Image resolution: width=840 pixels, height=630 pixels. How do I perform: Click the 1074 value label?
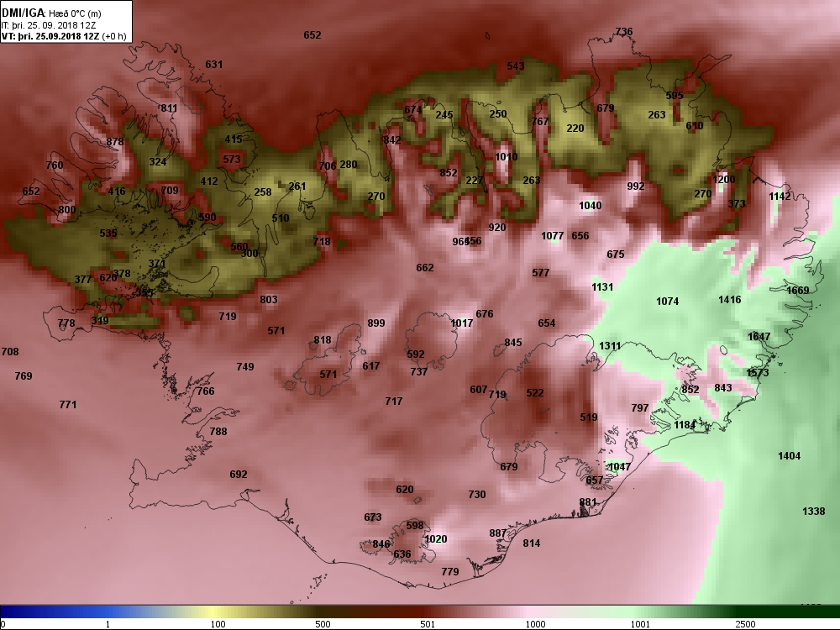point(668,302)
